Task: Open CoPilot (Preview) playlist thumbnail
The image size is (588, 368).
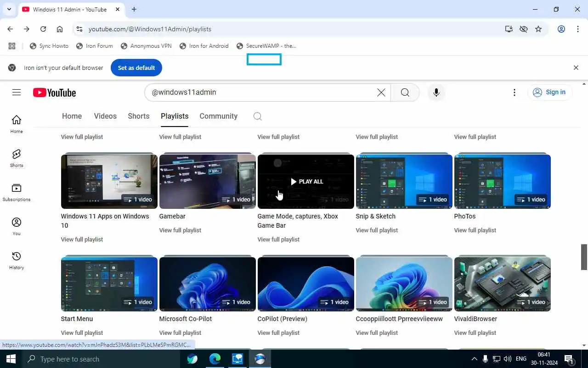Action: pyautogui.click(x=306, y=284)
